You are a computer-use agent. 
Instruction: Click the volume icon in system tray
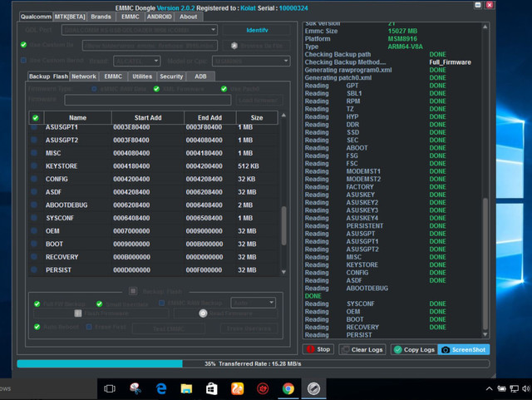click(526, 389)
